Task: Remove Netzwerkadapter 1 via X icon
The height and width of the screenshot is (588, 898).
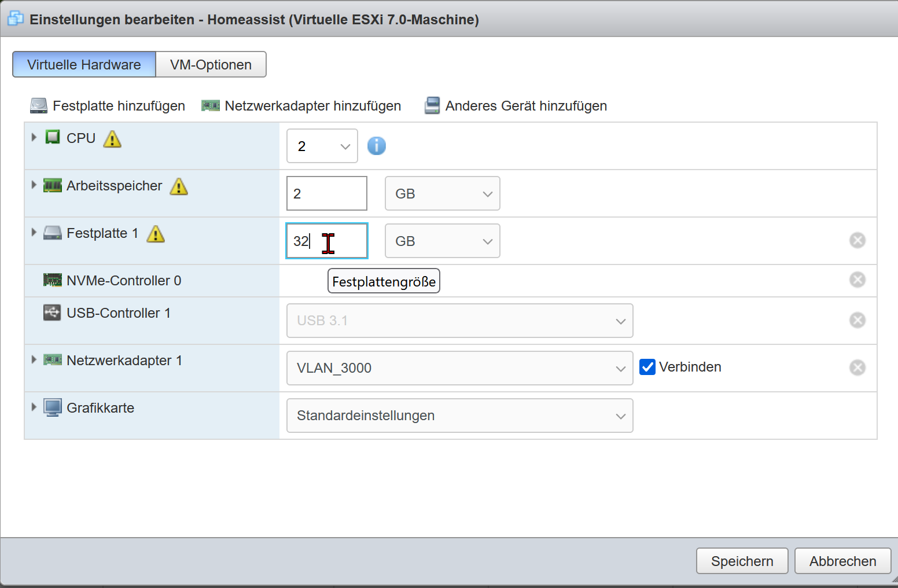Action: [x=857, y=367]
